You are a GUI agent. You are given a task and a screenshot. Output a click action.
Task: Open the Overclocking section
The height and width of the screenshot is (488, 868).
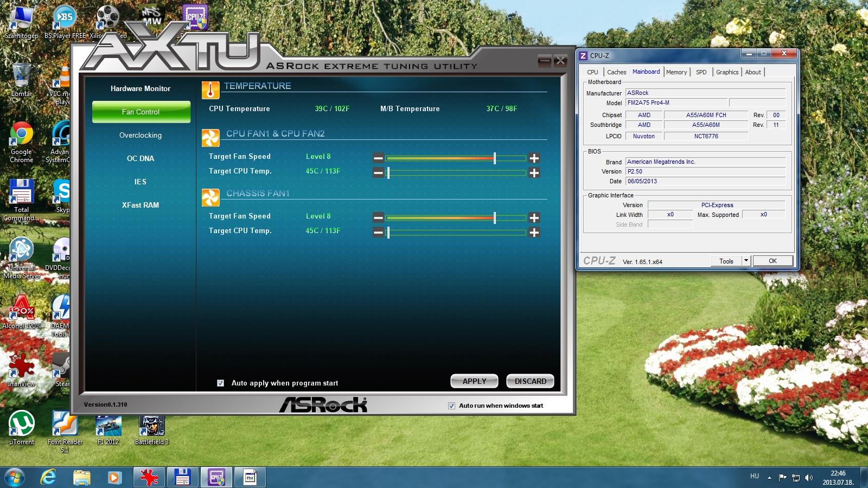(x=141, y=135)
